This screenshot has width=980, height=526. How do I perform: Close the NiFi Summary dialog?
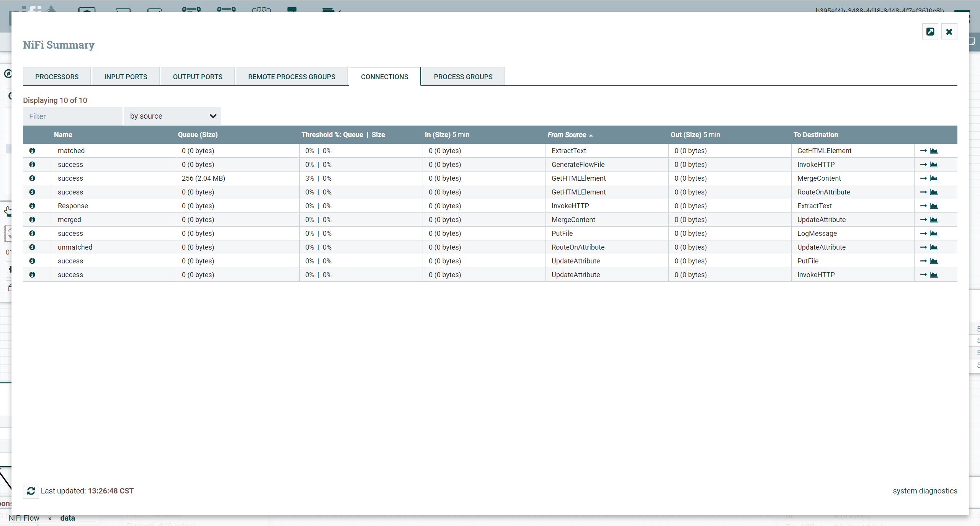coord(949,32)
